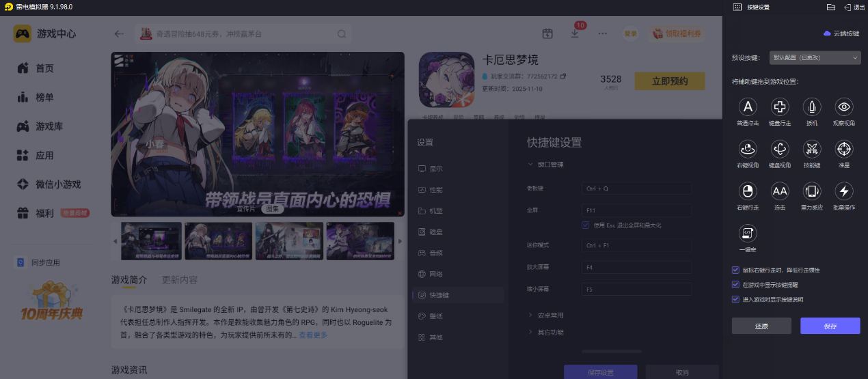Screen dimensions: 868x379
Task: Select the 重力感应 phone icon
Action: coord(812,191)
